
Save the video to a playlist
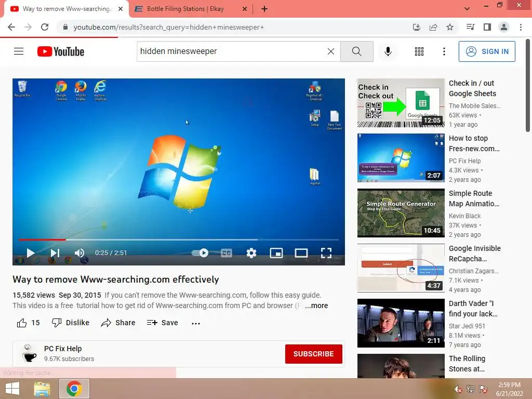pyautogui.click(x=162, y=323)
